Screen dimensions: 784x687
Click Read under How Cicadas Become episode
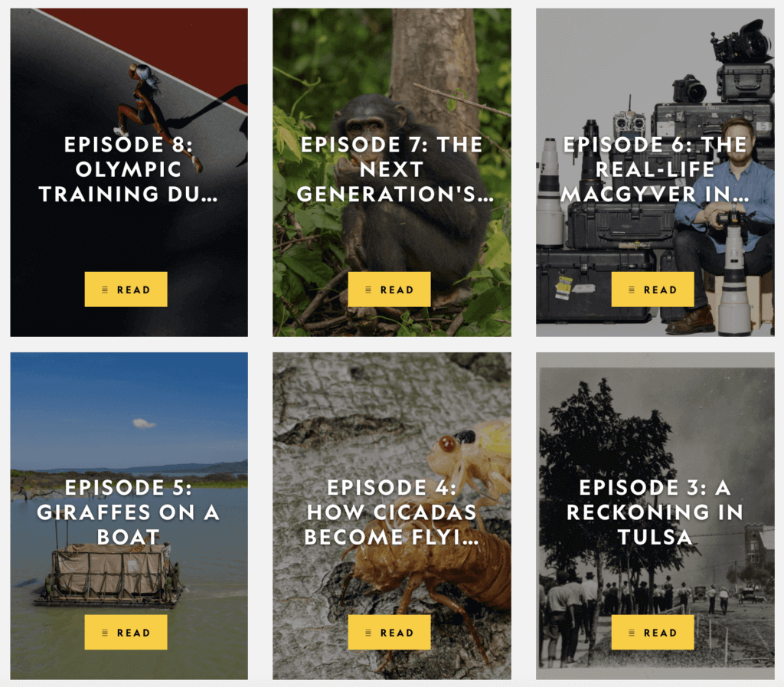(390, 633)
